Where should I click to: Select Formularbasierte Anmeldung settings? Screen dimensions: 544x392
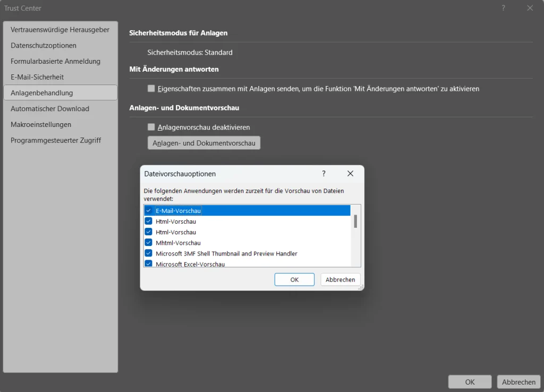(x=55, y=61)
